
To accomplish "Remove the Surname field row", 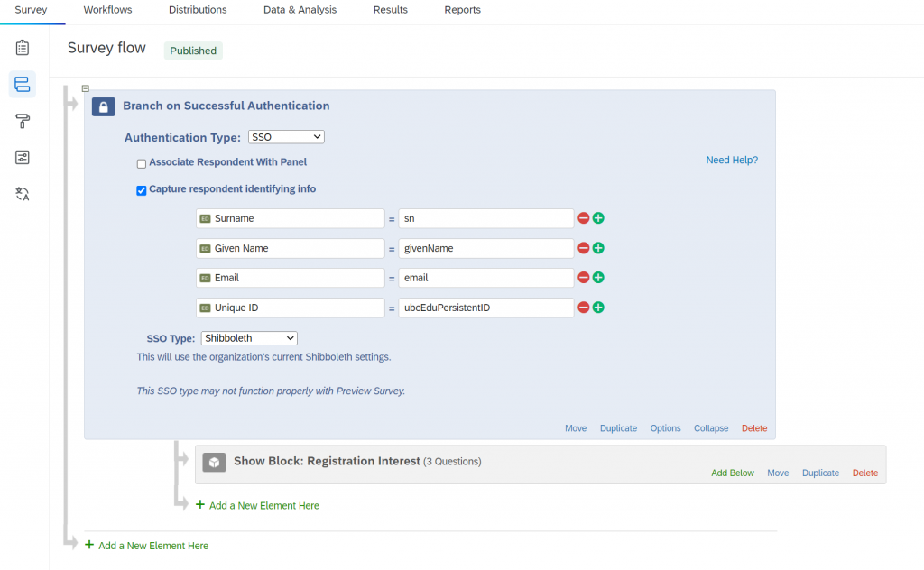I will click(584, 218).
